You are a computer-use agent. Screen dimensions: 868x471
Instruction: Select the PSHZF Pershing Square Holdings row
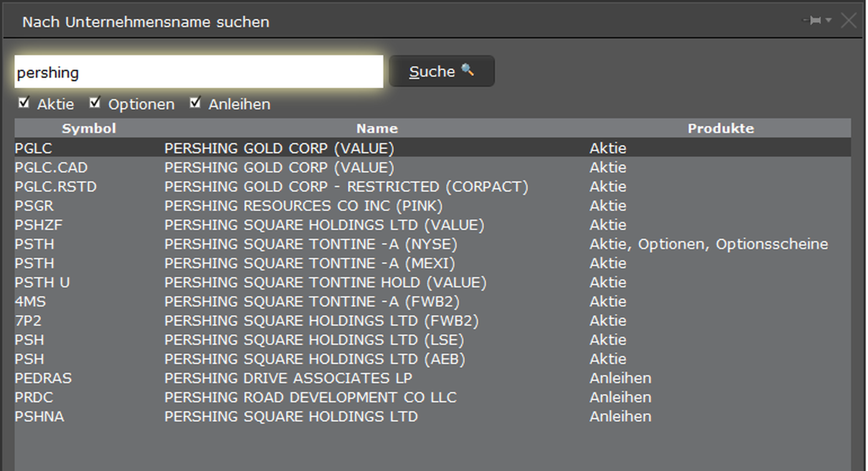tap(432, 225)
